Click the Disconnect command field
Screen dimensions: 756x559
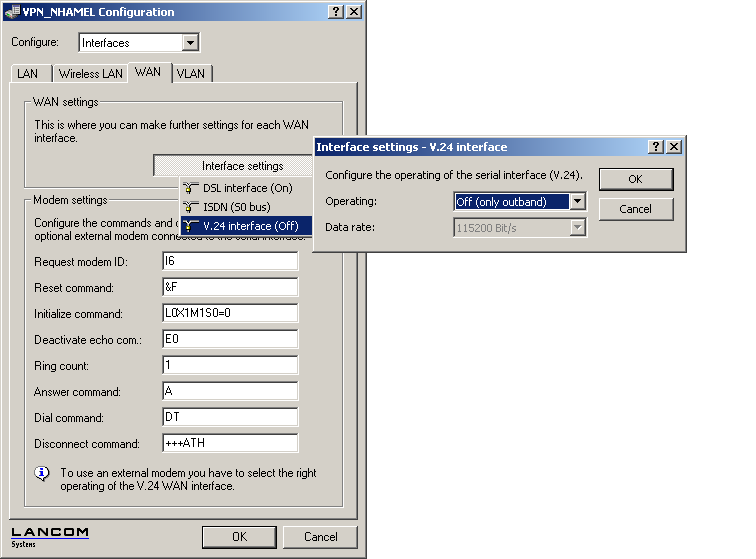[x=230, y=443]
